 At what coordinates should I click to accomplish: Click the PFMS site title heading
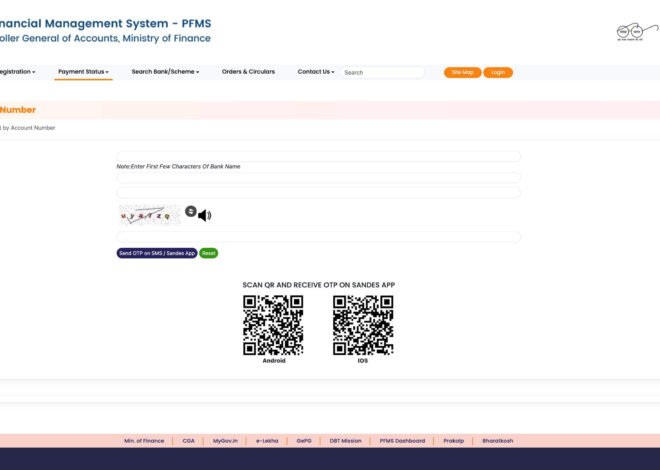[106, 24]
